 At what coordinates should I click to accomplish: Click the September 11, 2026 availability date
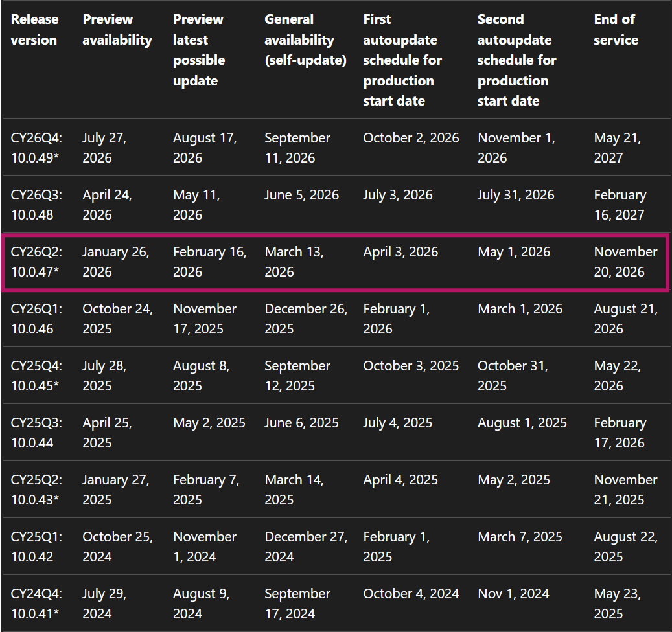pyautogui.click(x=298, y=148)
